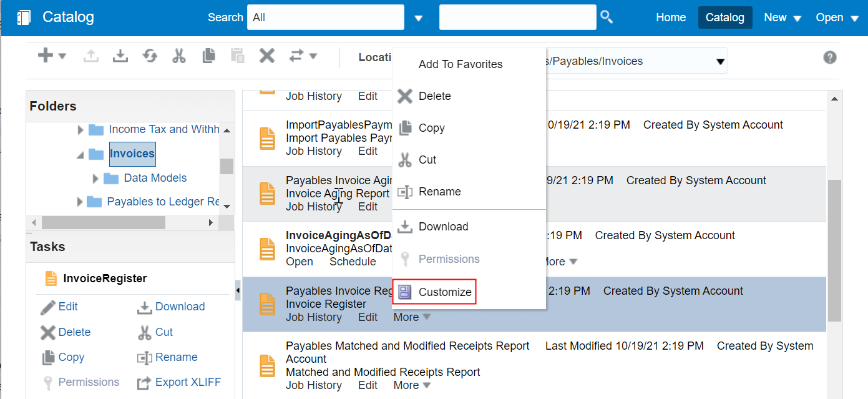Image resolution: width=868 pixels, height=399 pixels.
Task: Click the Download icon in the catalog toolbar
Action: coord(120,56)
